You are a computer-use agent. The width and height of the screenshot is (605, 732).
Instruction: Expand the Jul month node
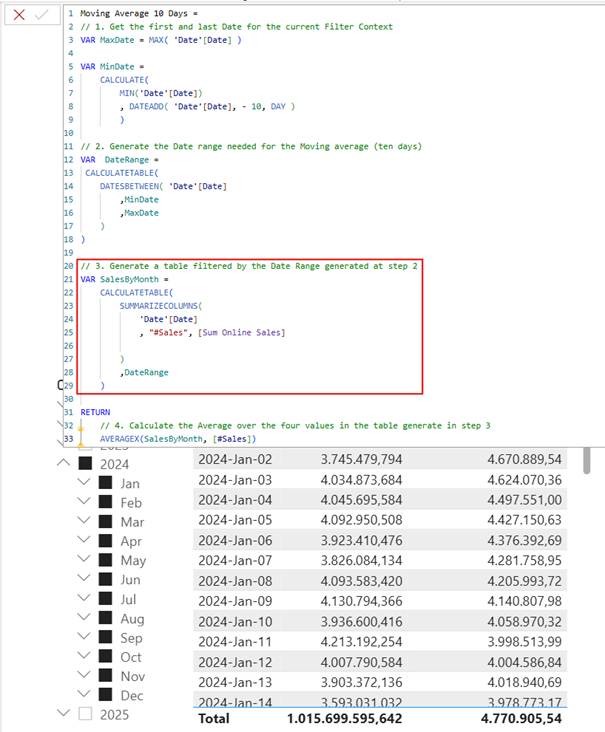[x=84, y=598]
